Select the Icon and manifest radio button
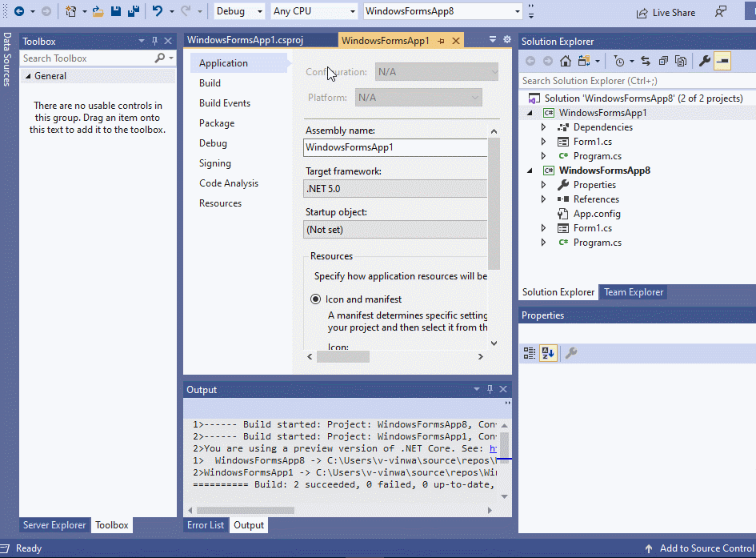The width and height of the screenshot is (756, 558). click(x=315, y=299)
